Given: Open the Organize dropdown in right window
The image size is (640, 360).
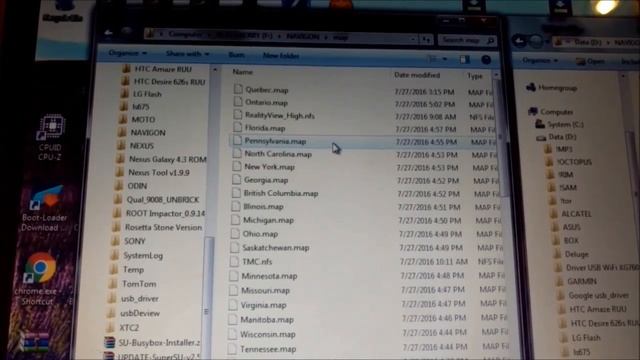Looking at the screenshot, I should 540,60.
